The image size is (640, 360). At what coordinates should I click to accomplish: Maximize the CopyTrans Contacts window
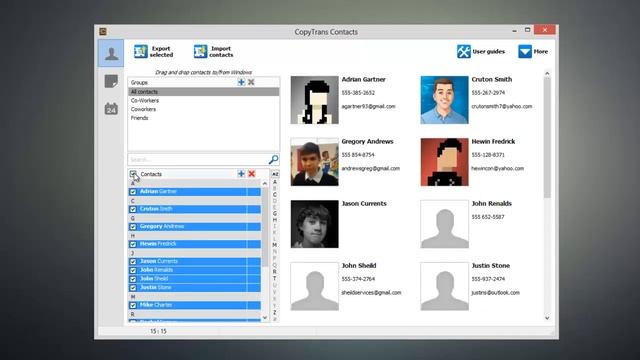527,30
